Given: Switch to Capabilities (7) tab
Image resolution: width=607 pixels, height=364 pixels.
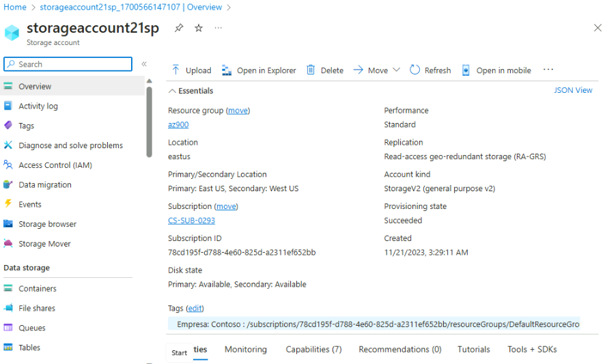Looking at the screenshot, I should (x=313, y=350).
